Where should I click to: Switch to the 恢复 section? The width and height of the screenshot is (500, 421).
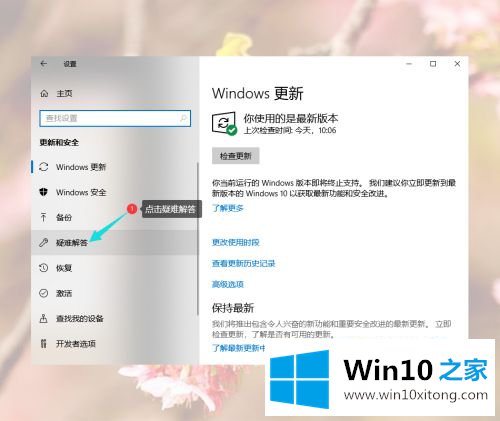[115, 268]
